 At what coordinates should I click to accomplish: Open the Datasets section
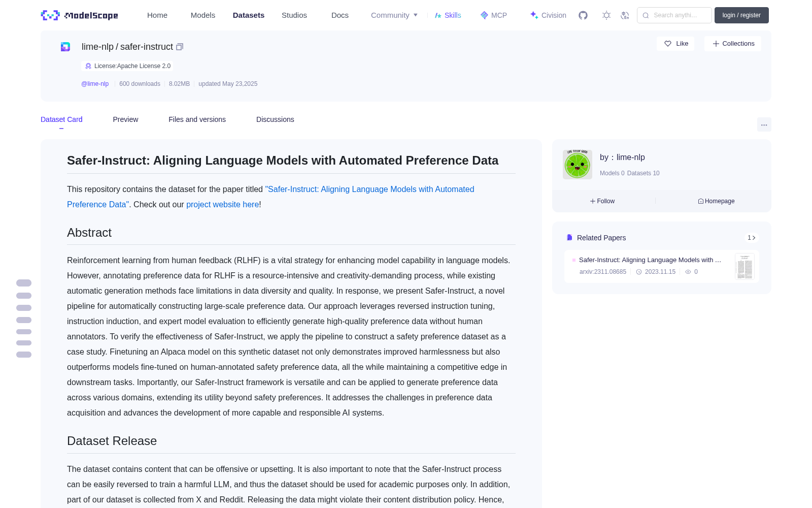pyautogui.click(x=249, y=15)
